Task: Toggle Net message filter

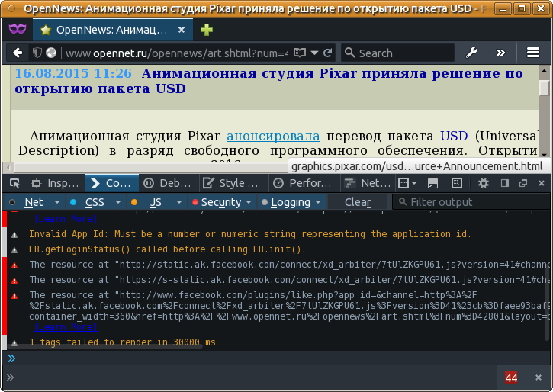Action: pyautogui.click(x=29, y=202)
